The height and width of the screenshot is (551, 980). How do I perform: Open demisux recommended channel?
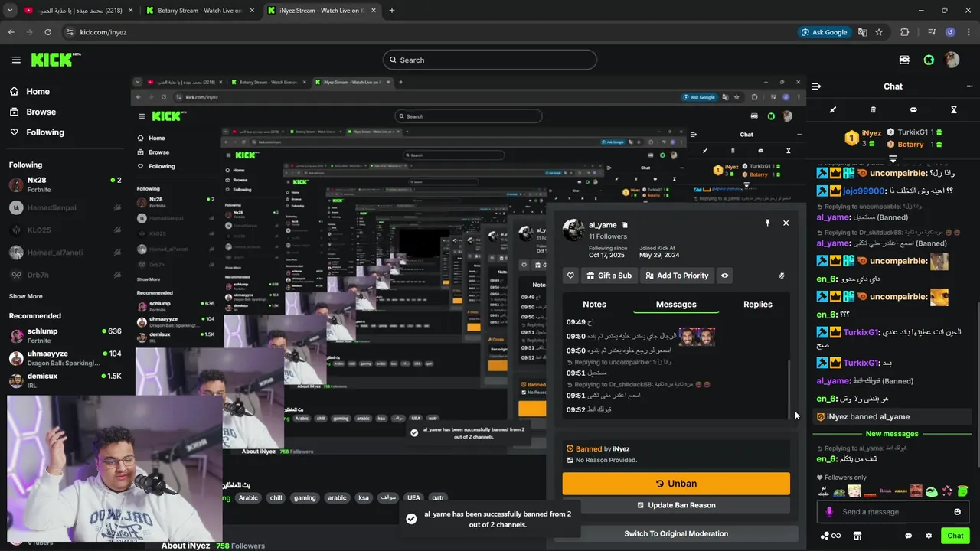point(65,380)
